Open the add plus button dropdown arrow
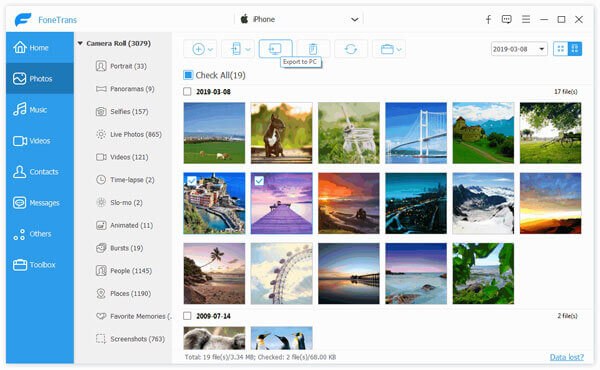Image resolution: width=600 pixels, height=370 pixels. pyautogui.click(x=210, y=49)
